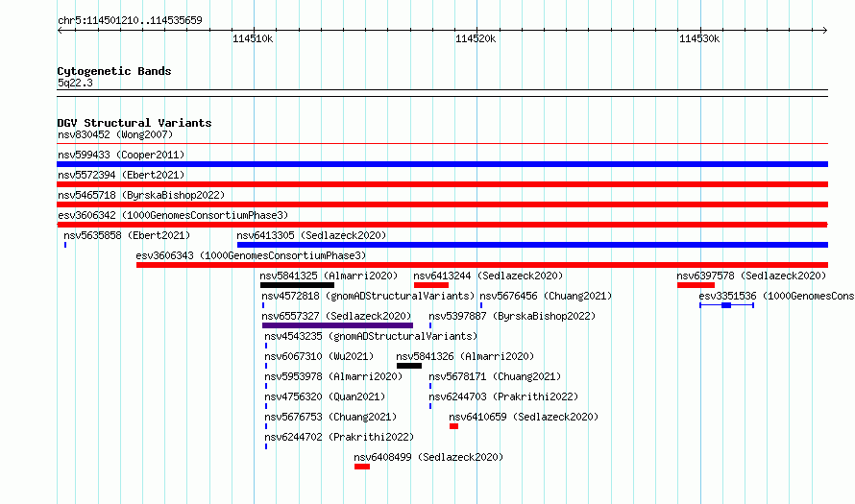Click the black nsv5841325 (Almarri2020) bar
Image resolution: width=855 pixels, height=504 pixels.
click(x=297, y=285)
